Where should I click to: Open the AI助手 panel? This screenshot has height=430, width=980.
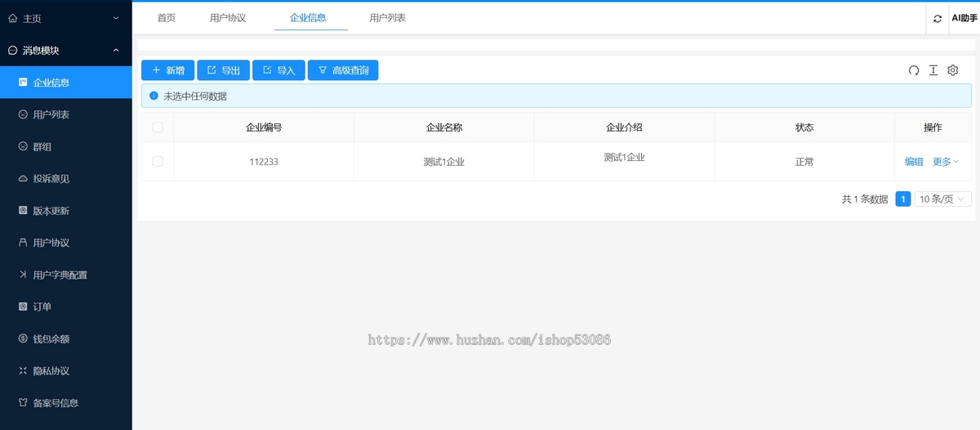point(964,18)
